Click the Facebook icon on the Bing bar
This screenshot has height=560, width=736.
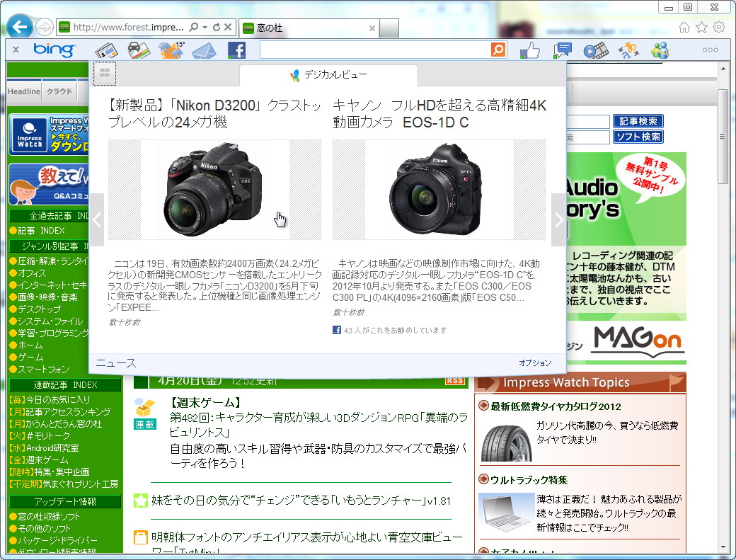(236, 50)
